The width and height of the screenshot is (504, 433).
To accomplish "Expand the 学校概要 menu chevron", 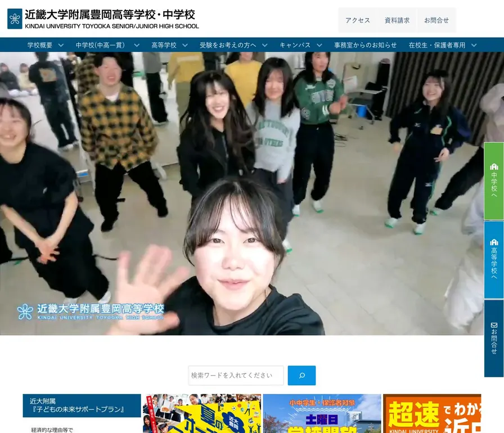I will [61, 46].
